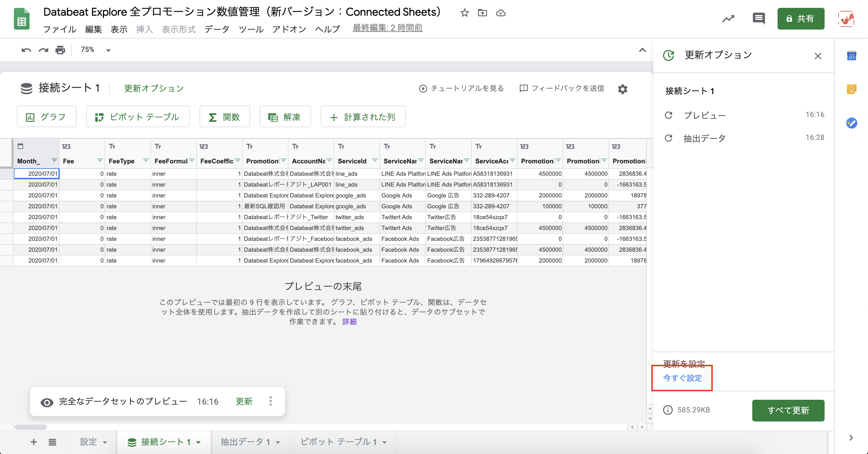Open filter for FeeType column
This screenshot has width=868, height=454.
[x=146, y=160]
